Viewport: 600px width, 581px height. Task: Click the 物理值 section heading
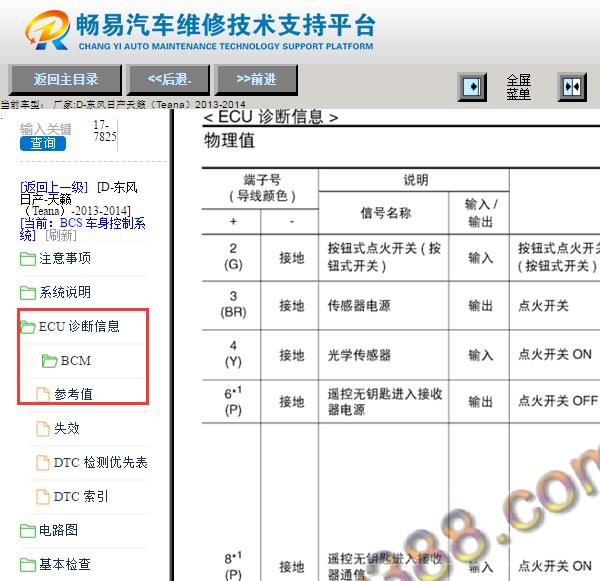coord(229,140)
